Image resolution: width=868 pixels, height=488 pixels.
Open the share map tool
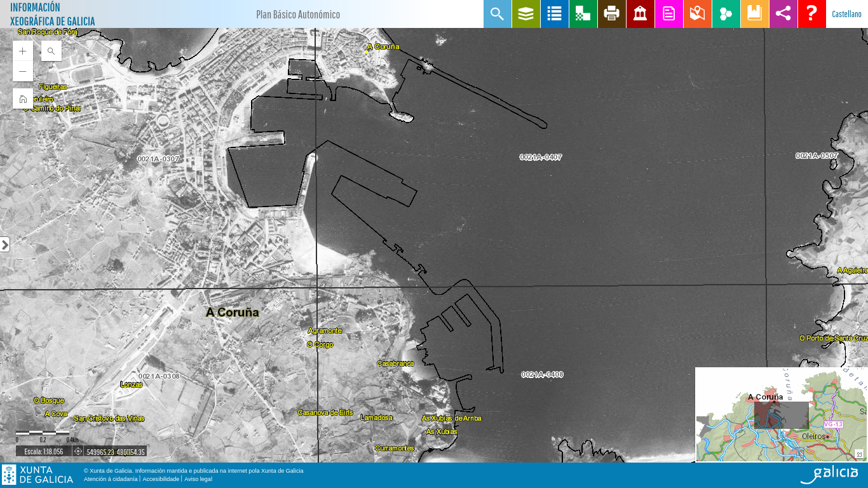[x=783, y=14]
